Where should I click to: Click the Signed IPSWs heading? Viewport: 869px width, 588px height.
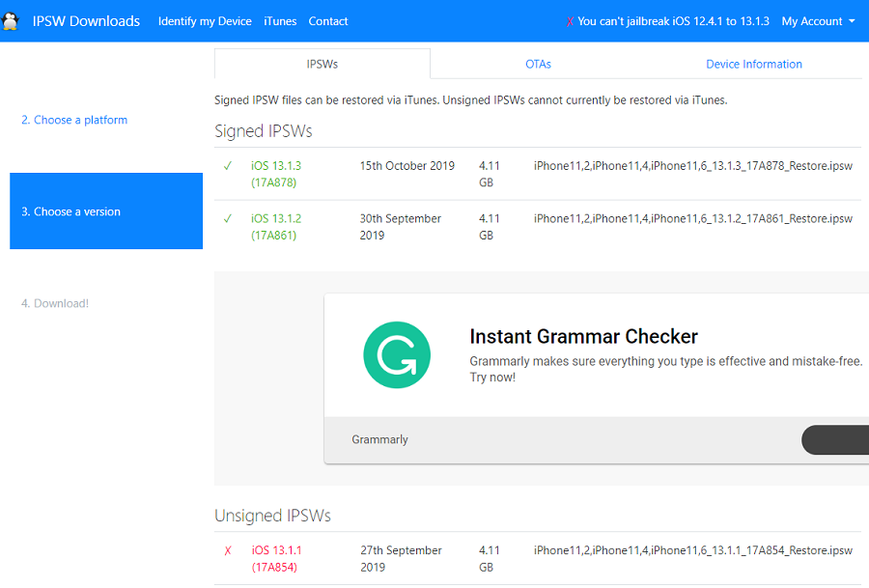coord(264,130)
